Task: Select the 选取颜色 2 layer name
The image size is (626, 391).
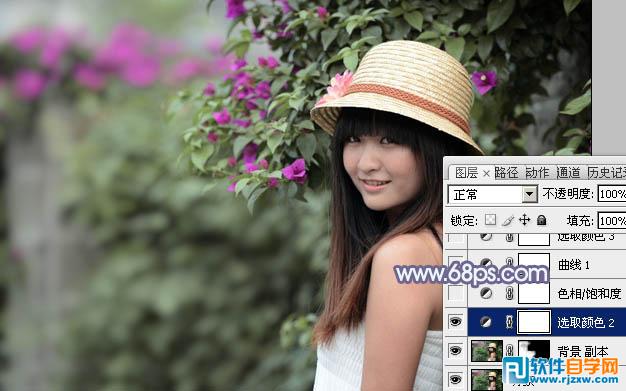Action: pyautogui.click(x=586, y=322)
